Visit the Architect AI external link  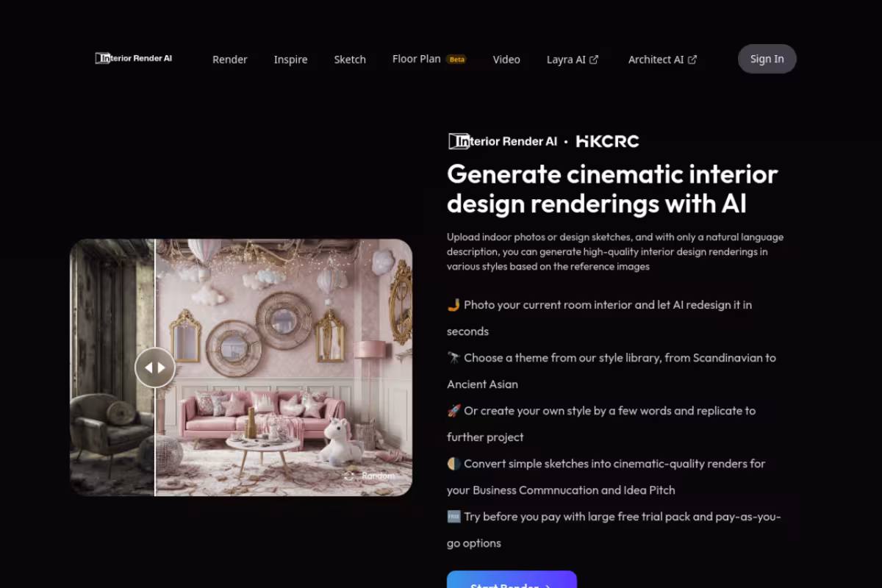(x=663, y=60)
